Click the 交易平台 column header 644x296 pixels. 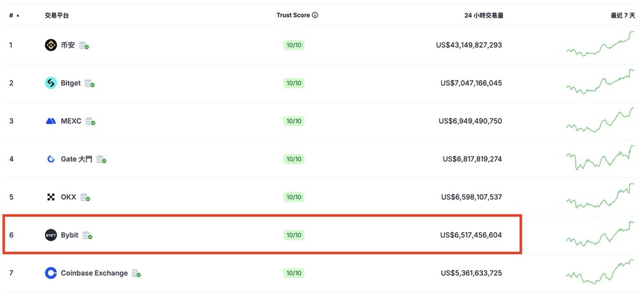point(57,15)
